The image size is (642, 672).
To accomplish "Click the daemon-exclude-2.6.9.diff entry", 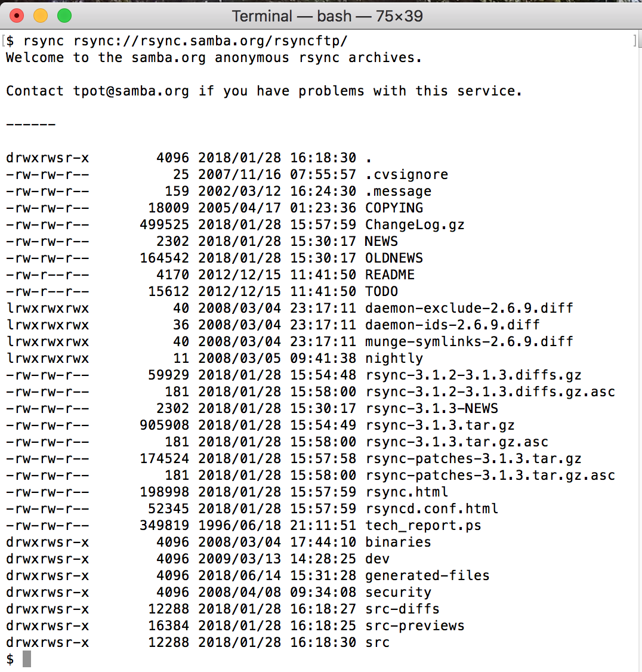I will (x=469, y=309).
